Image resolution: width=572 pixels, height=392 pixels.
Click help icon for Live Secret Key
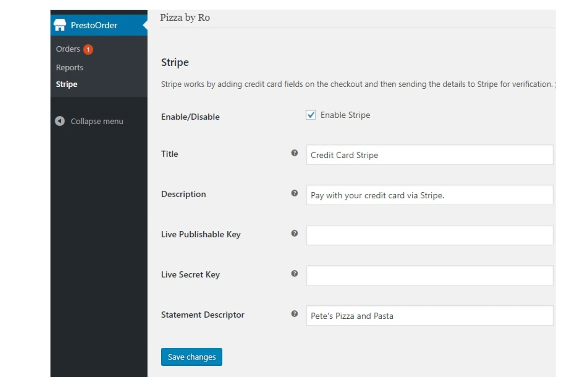point(294,273)
